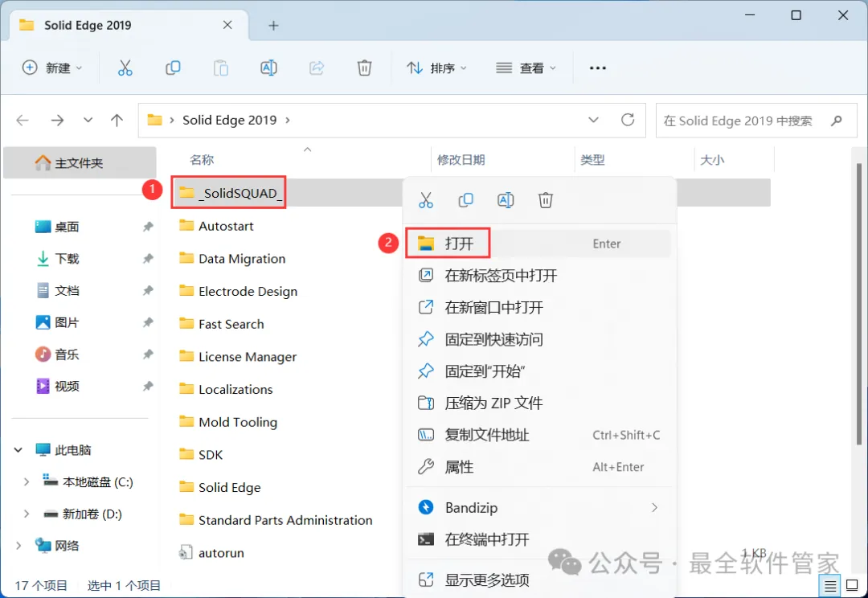The width and height of the screenshot is (868, 598).
Task: Open the 查看 view dropdown
Action: [526, 68]
